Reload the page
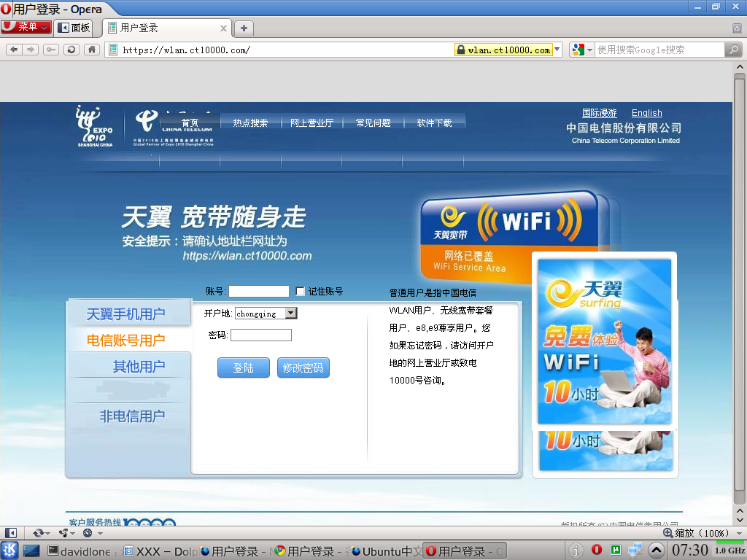The image size is (747, 560). coord(71,50)
